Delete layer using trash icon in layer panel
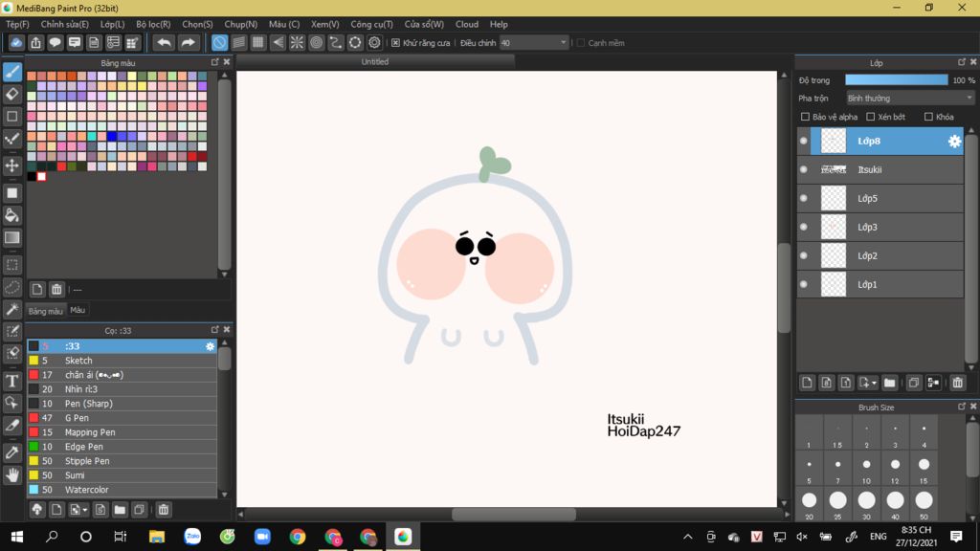The width and height of the screenshot is (980, 551). coord(957,383)
